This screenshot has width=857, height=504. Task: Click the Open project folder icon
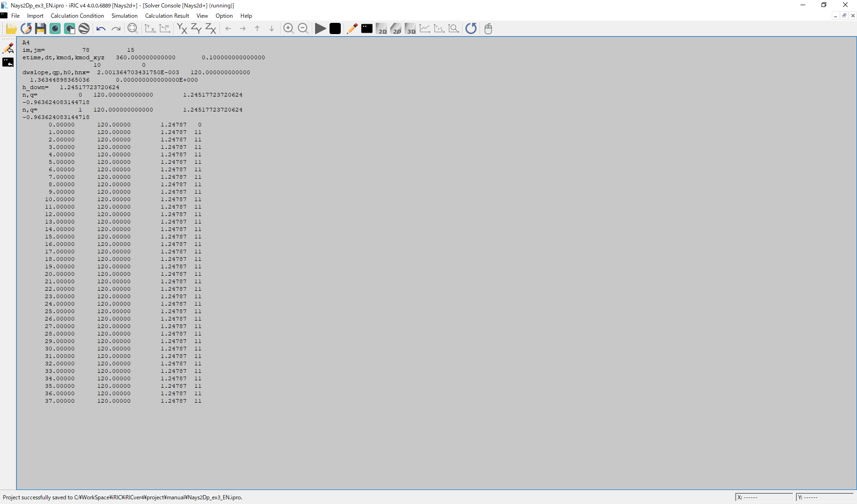[x=11, y=28]
